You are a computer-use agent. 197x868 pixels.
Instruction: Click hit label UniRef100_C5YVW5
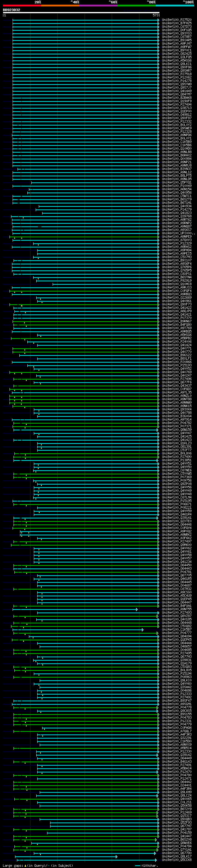pos(177,474)
